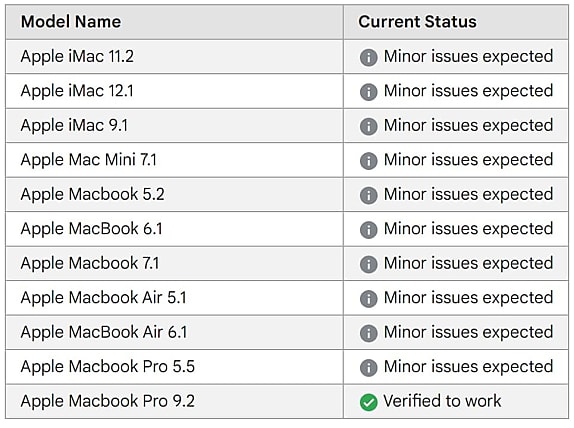Click Minor issues expected for Macbook Pro 5.5
The width and height of the screenshot is (574, 428).
coord(468,366)
